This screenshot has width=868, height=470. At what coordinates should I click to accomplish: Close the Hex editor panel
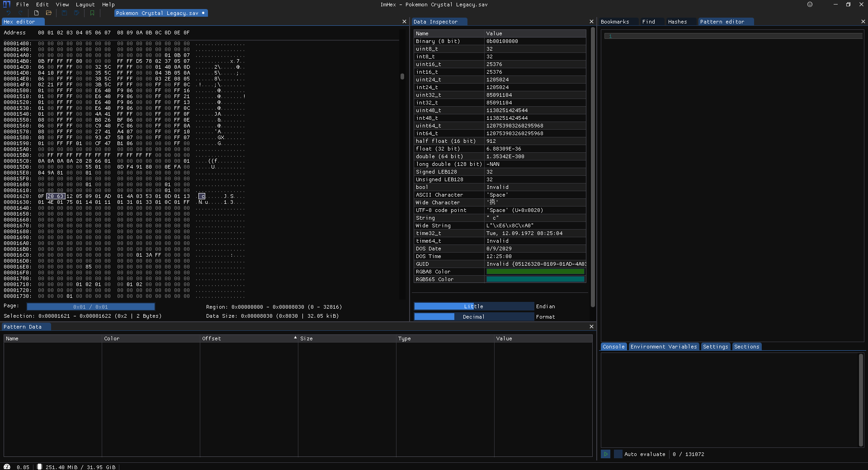404,22
